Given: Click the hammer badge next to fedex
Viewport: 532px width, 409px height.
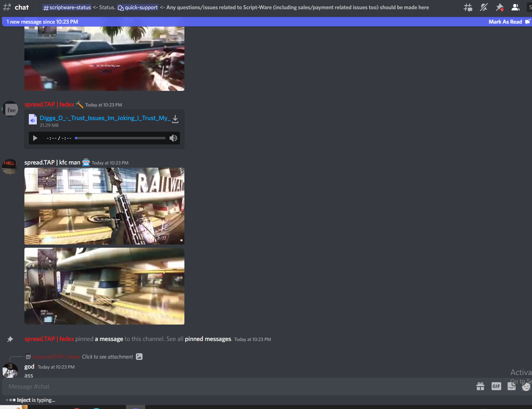Looking at the screenshot, I should (x=80, y=104).
